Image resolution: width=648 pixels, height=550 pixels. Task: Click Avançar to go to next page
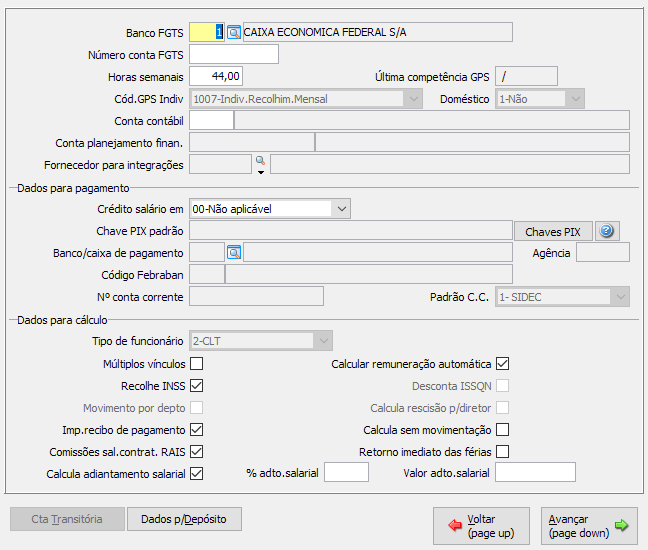pyautogui.click(x=589, y=526)
